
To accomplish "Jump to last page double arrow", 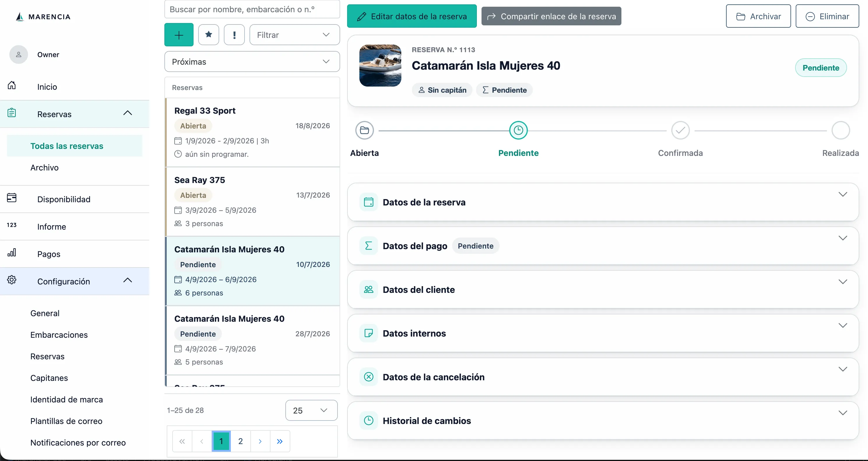I will 280,441.
